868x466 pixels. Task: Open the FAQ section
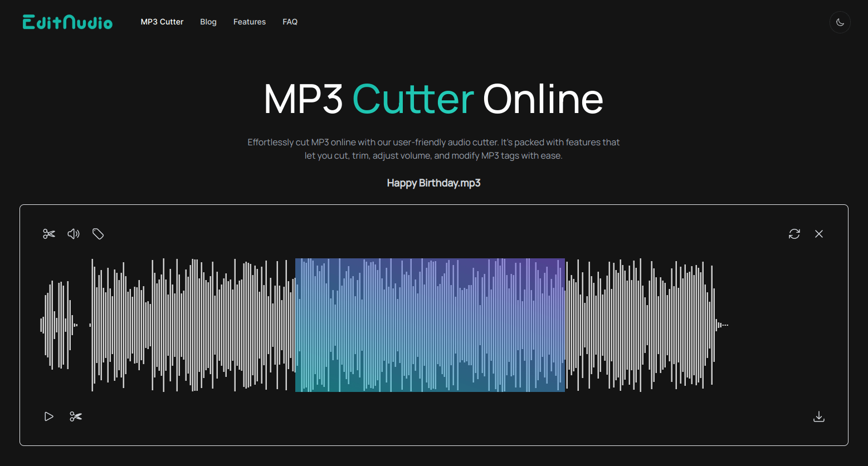290,22
